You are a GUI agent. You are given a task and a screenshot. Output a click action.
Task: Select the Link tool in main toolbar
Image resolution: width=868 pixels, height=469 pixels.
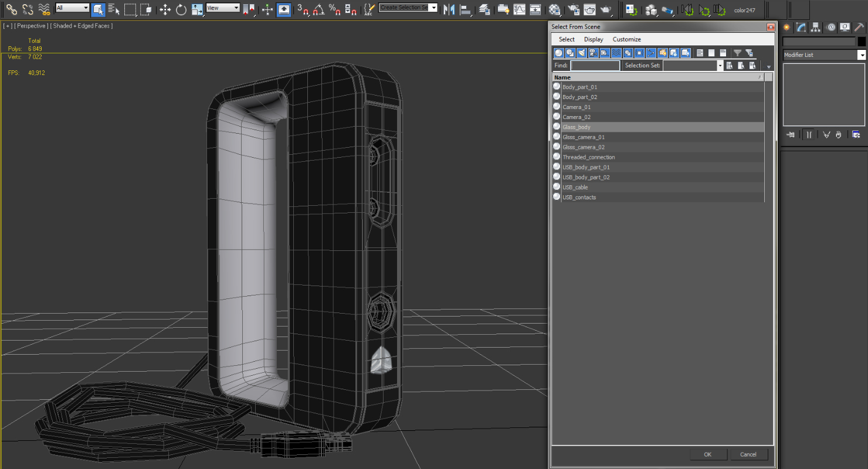tap(11, 9)
